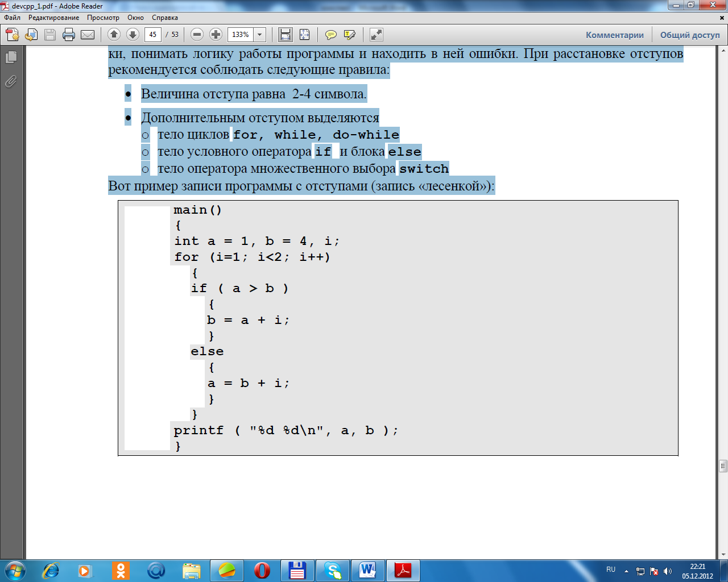Open the Комментарии panel
Screen dimensions: 728x582
point(615,35)
